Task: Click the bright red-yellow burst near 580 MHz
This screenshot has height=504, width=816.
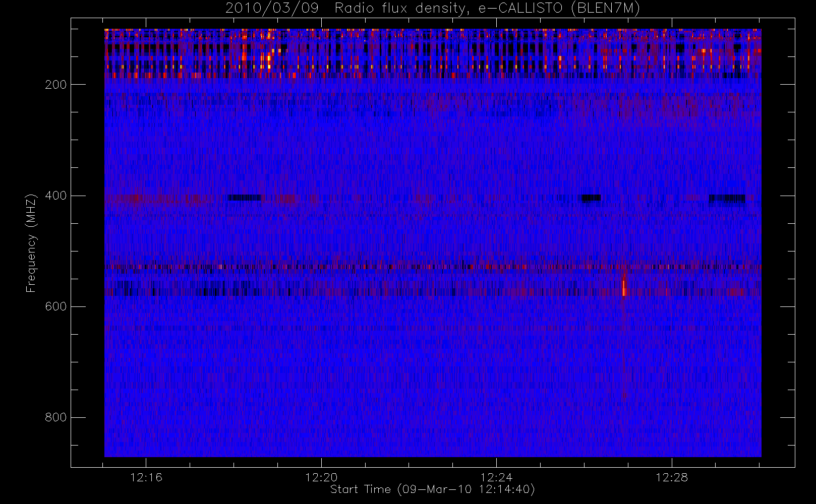Action: [624, 287]
